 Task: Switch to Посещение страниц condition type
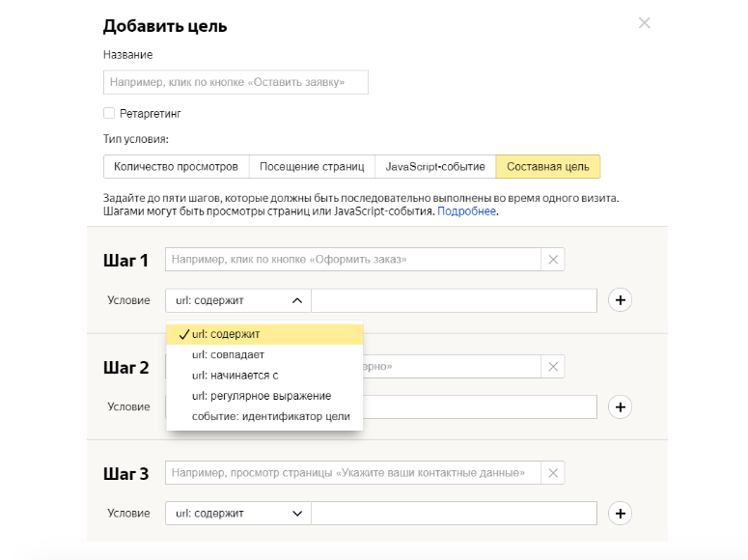(x=312, y=167)
